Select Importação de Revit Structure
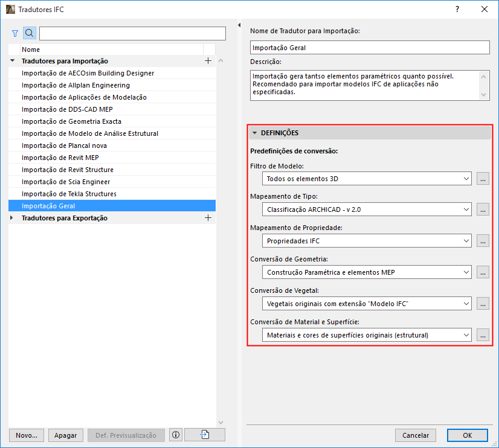Screen dimensions: 499x448 pyautogui.click(x=112, y=170)
